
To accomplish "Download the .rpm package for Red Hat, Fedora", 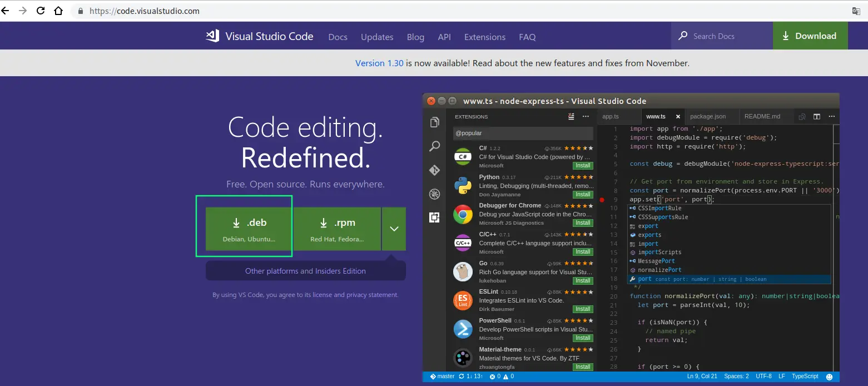I will 337,229.
